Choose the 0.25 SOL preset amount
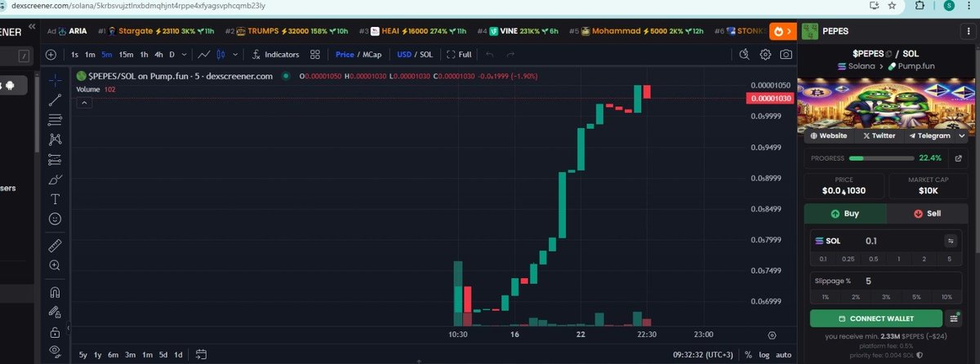 coord(849,259)
